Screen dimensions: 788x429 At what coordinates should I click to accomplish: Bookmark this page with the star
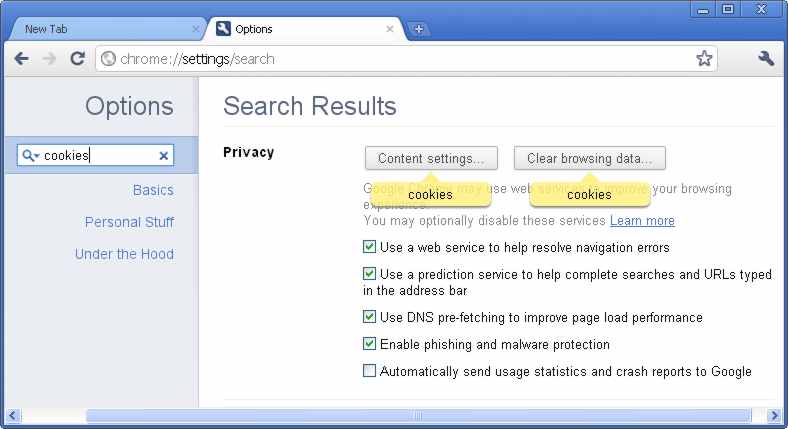704,59
